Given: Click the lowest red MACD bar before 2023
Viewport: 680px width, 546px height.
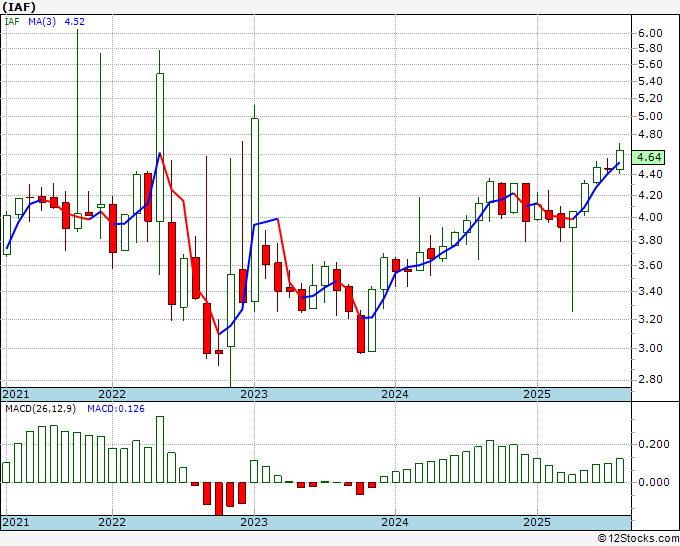Looking at the screenshot, I should pos(219,499).
